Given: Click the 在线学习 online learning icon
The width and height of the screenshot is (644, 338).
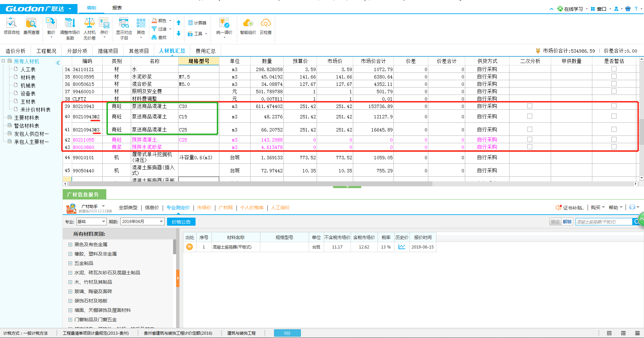Looking at the screenshot, I should pos(560,9).
